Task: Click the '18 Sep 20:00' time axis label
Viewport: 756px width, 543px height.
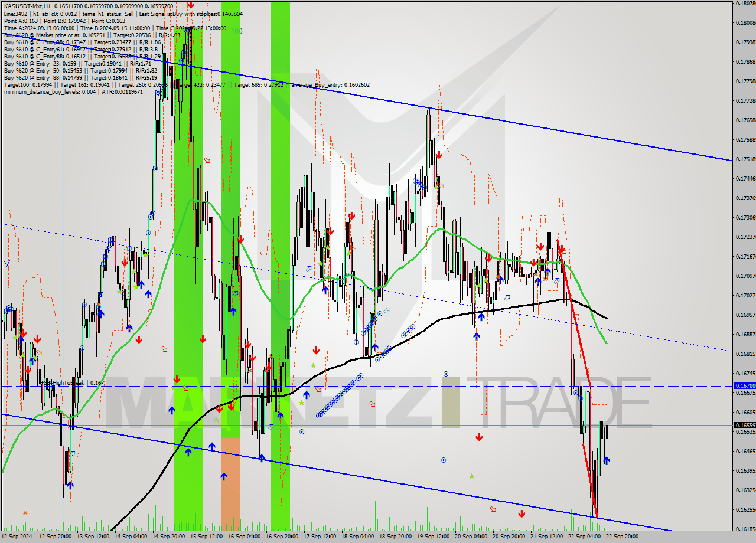Action: [x=395, y=537]
